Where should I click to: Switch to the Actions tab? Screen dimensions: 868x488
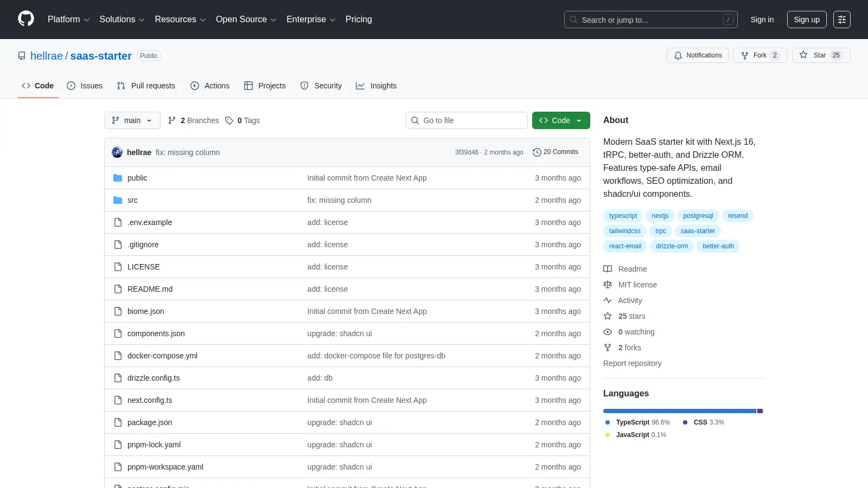coord(210,86)
